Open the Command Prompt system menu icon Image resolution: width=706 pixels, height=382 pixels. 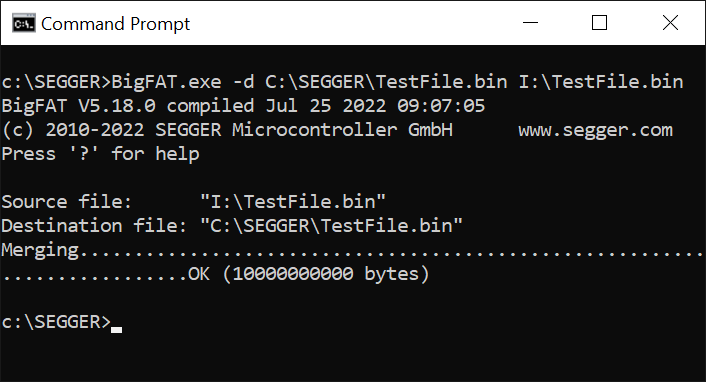[23, 23]
